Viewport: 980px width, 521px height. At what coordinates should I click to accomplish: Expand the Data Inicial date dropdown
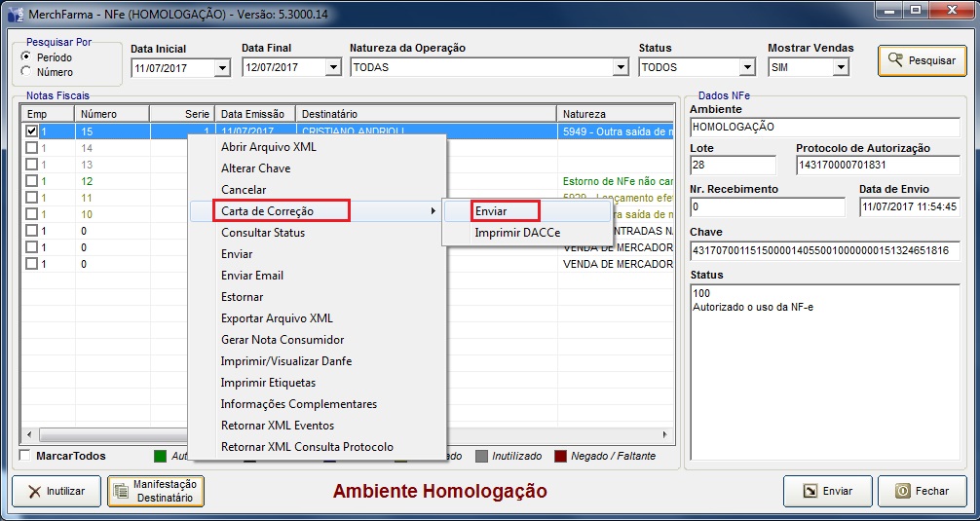(x=221, y=68)
